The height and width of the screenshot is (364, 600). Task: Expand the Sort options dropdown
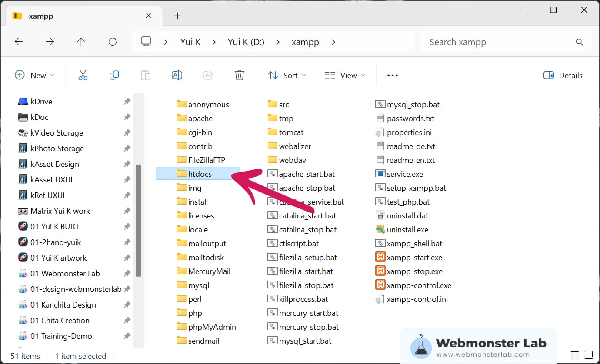coord(287,75)
